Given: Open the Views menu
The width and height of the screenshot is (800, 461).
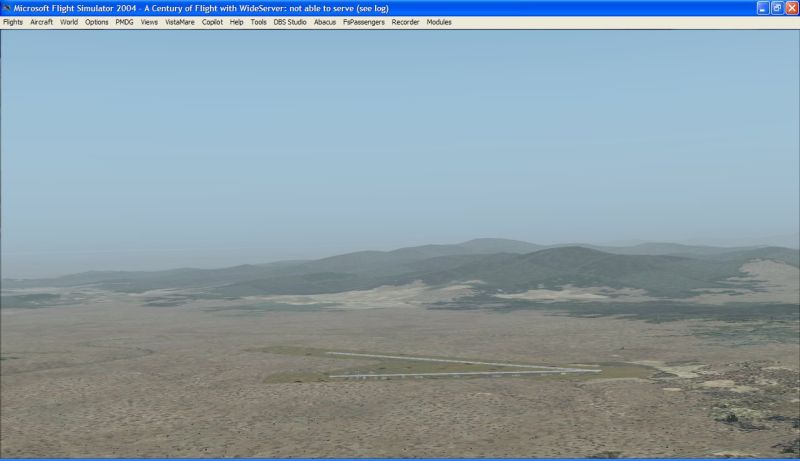Looking at the screenshot, I should coord(149,22).
